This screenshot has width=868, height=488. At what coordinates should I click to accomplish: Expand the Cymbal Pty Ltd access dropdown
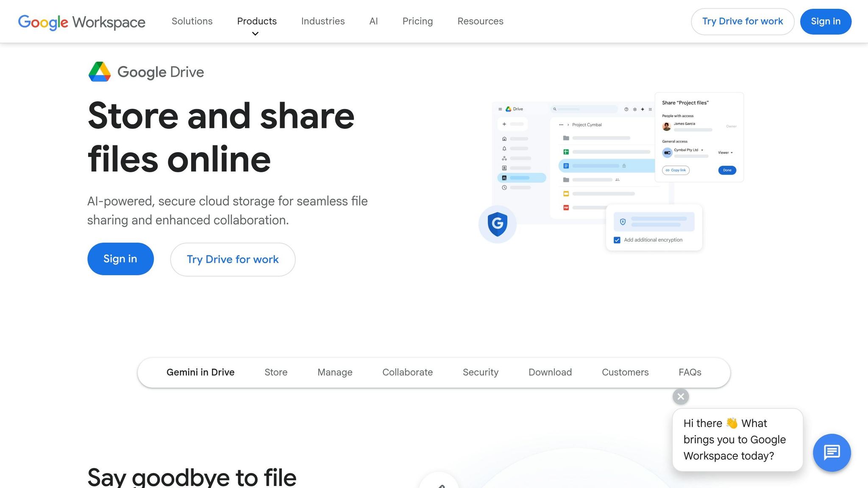(x=702, y=150)
